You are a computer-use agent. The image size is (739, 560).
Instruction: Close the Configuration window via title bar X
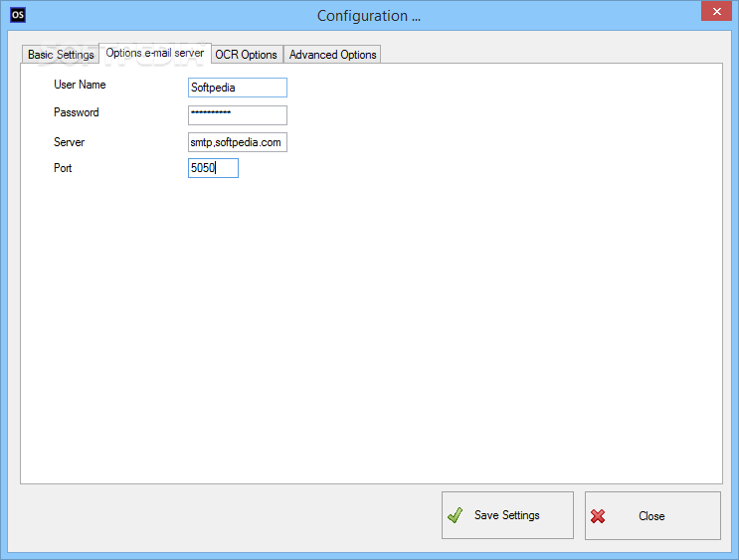[716, 11]
